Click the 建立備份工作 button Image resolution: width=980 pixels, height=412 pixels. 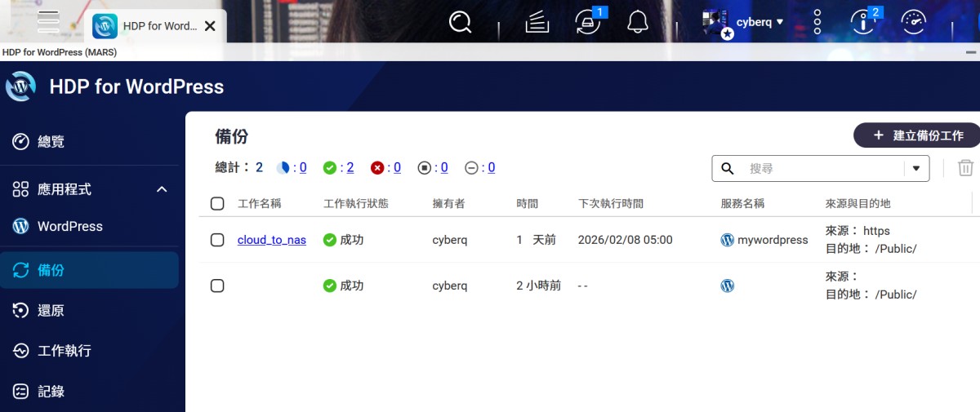[x=918, y=135]
